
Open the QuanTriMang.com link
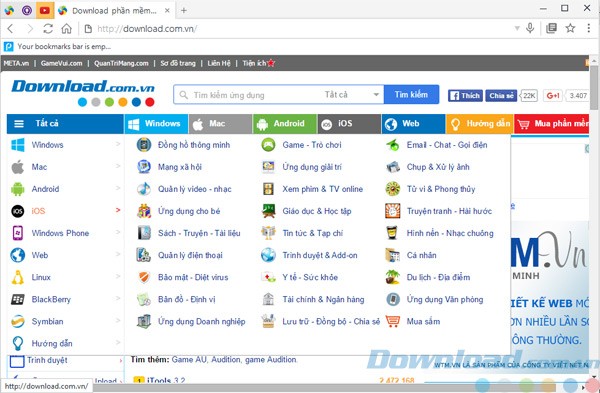[x=121, y=63]
